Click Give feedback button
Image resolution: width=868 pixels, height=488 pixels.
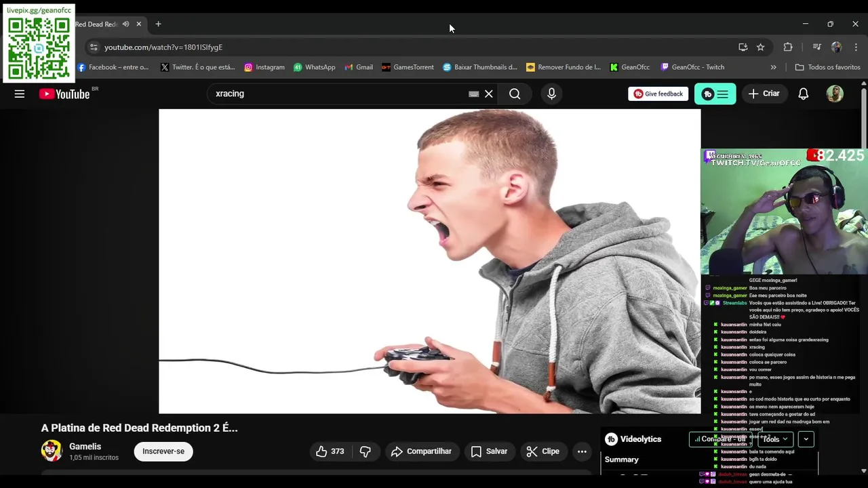[658, 94]
